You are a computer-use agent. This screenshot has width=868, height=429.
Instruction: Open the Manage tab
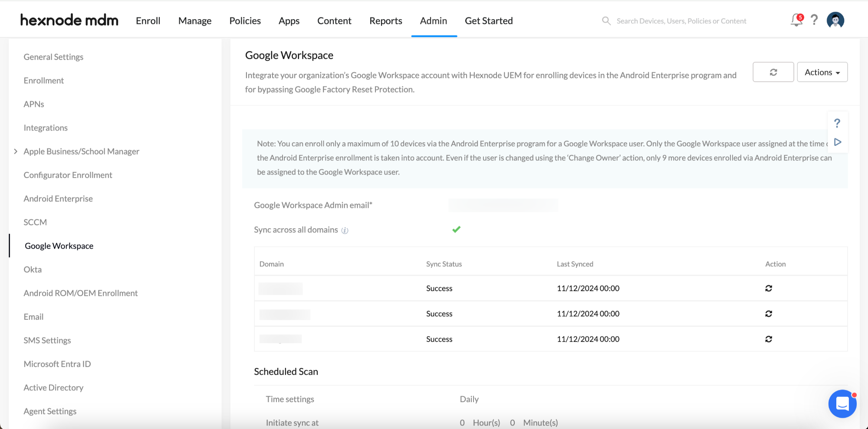195,21
